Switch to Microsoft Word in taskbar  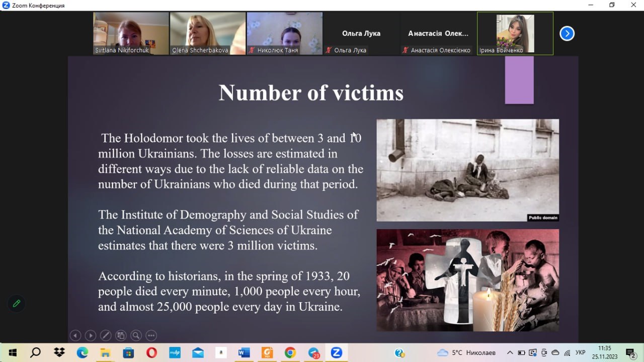(244, 352)
